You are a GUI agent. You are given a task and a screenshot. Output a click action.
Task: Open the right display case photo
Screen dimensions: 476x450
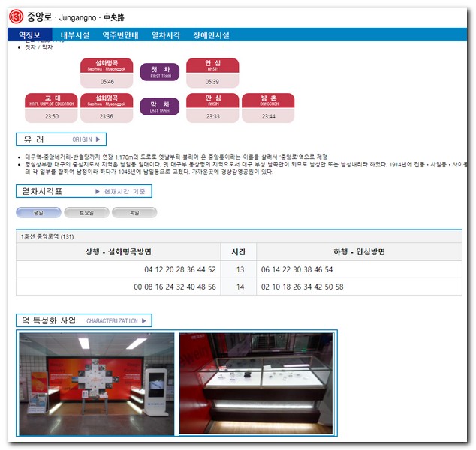[257, 383]
